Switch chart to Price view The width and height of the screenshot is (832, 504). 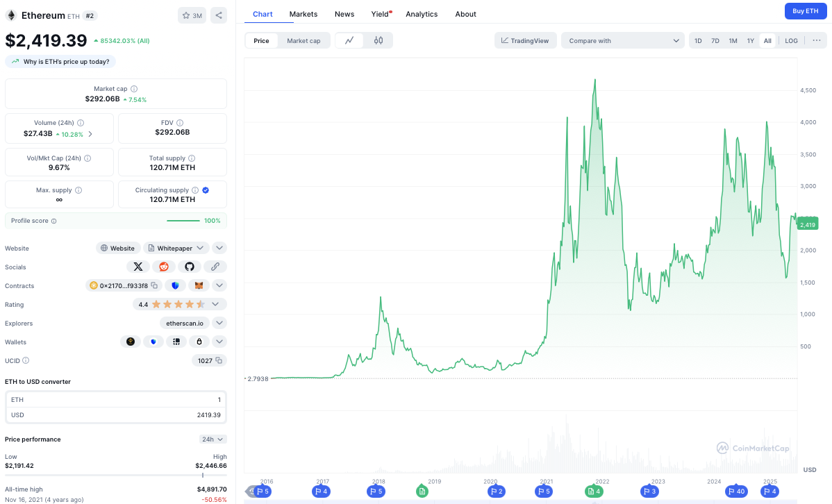coord(261,41)
